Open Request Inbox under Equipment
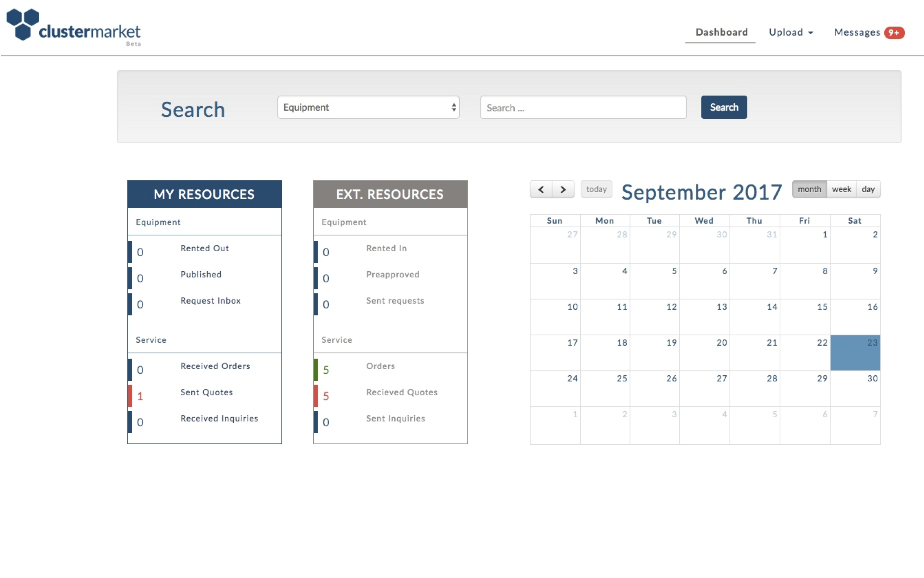This screenshot has width=924, height=578. click(x=210, y=301)
